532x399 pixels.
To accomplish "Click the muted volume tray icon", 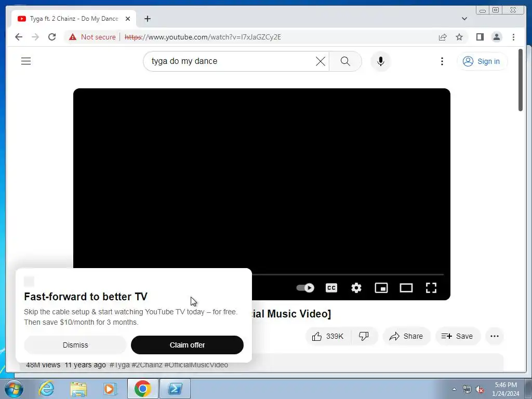I will (480, 390).
